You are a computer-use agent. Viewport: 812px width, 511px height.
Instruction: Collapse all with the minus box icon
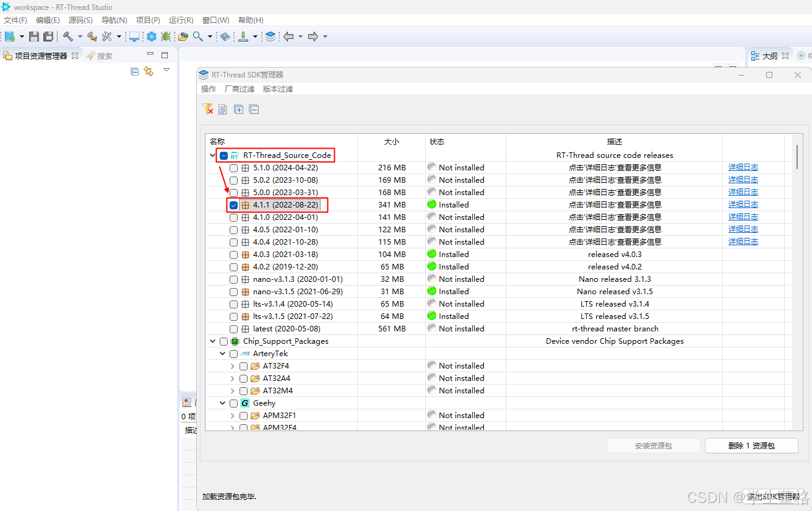point(254,110)
